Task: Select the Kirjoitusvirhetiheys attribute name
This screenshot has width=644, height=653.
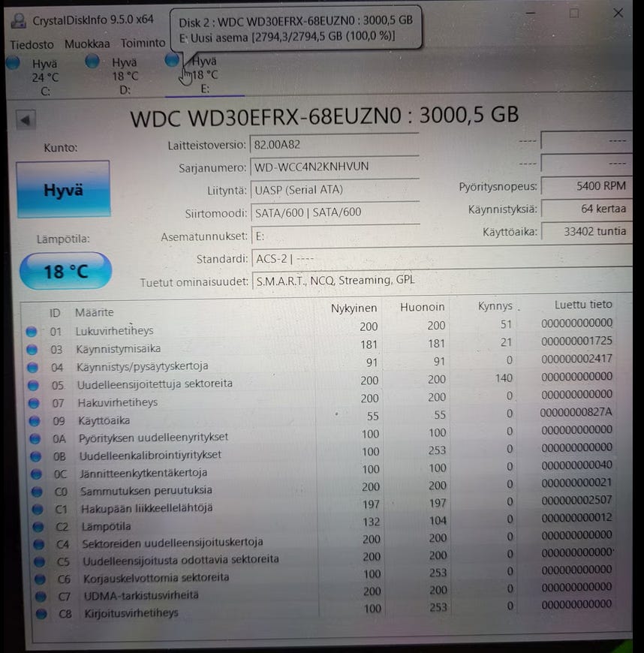Action: pos(131,613)
